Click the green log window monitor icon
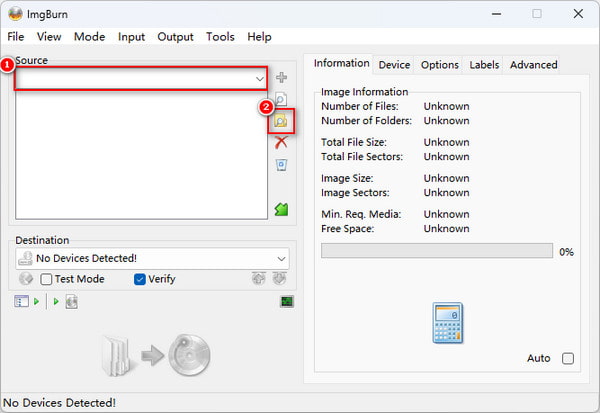600x413 pixels. pyautogui.click(x=287, y=302)
